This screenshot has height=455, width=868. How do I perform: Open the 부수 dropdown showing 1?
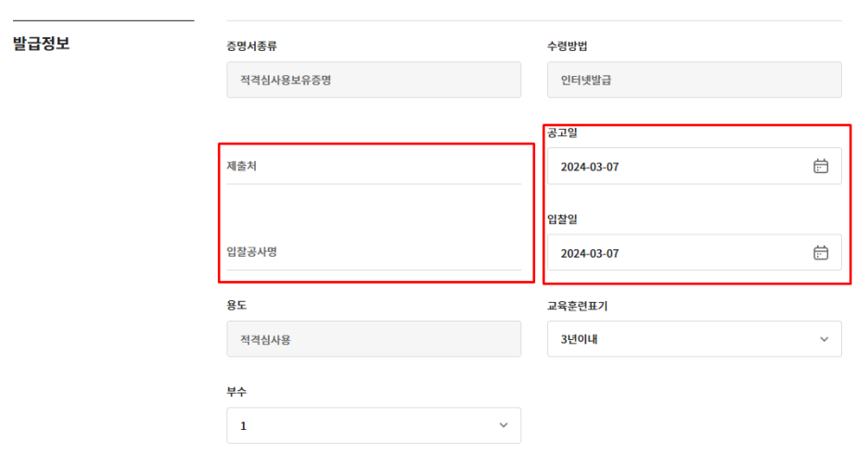373,425
